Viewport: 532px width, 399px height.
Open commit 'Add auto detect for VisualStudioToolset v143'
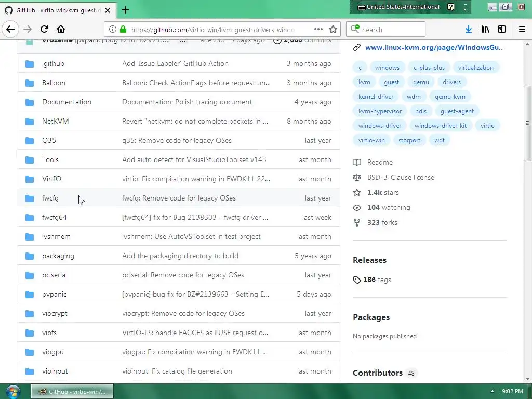point(194,160)
